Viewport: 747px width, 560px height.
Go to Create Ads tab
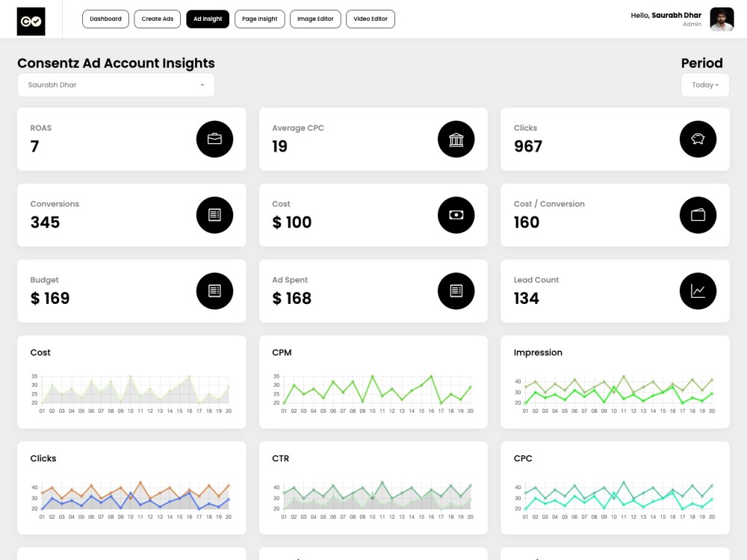pos(157,19)
